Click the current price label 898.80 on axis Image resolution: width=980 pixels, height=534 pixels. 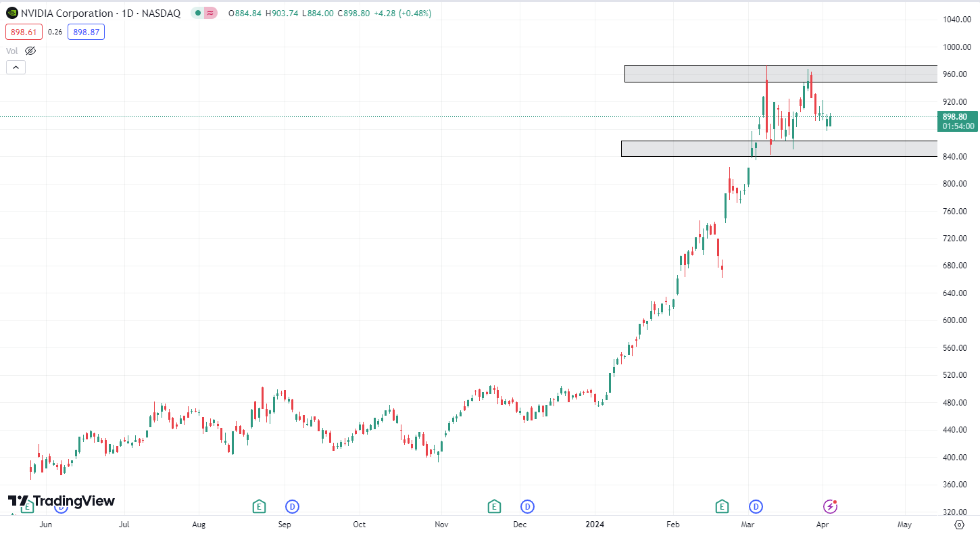point(958,116)
